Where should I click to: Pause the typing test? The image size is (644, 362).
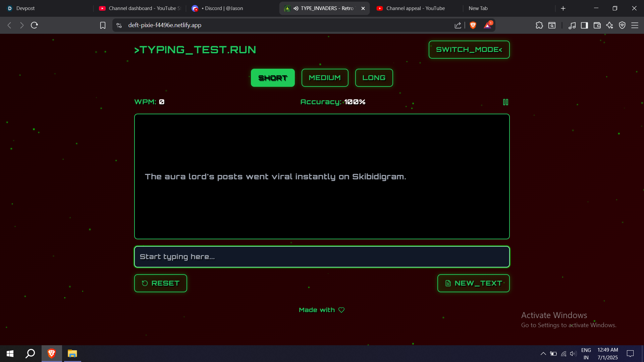[x=505, y=102]
